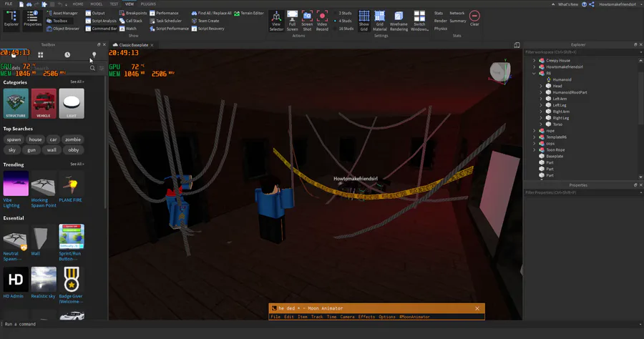This screenshot has height=339, width=644.
Task: Select the 4 Studs grid option
Action: [x=343, y=21]
